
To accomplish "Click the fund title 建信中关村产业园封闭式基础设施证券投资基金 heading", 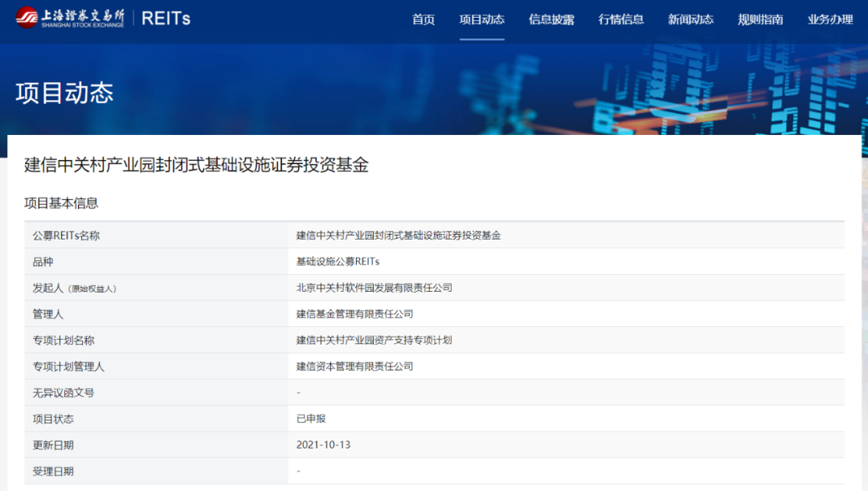I will point(196,166).
